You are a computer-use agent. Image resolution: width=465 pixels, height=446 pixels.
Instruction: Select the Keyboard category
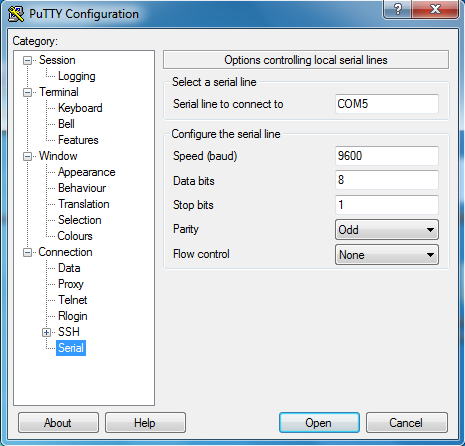(80, 108)
